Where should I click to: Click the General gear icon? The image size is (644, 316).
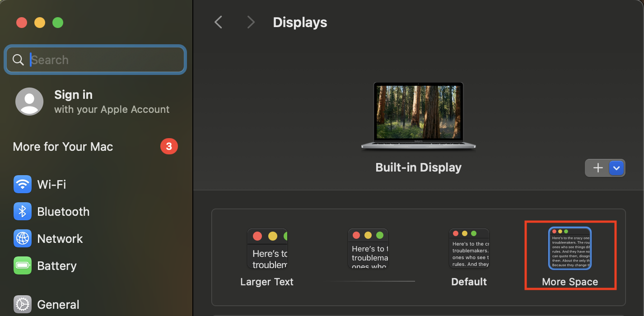pyautogui.click(x=23, y=304)
